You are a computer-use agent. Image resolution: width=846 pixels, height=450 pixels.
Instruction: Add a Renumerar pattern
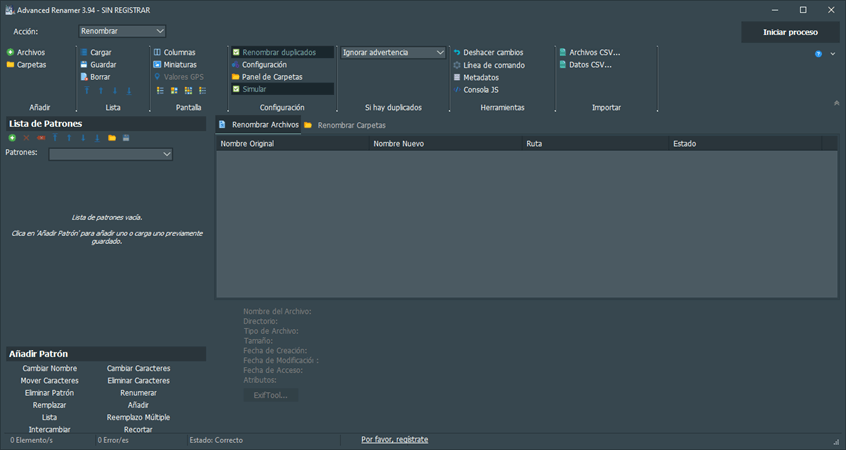[138, 393]
